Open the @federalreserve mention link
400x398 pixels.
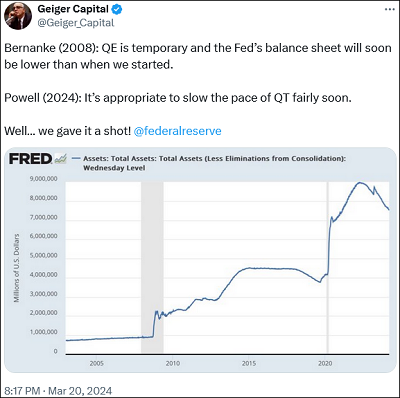click(x=177, y=131)
